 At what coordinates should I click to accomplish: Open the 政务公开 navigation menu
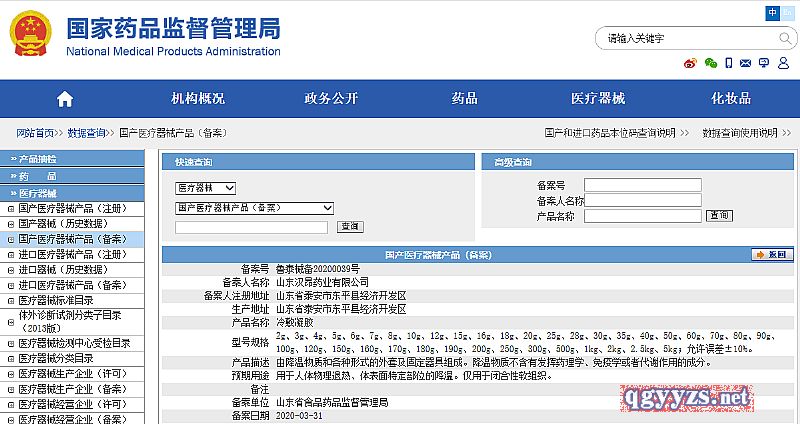[331, 98]
